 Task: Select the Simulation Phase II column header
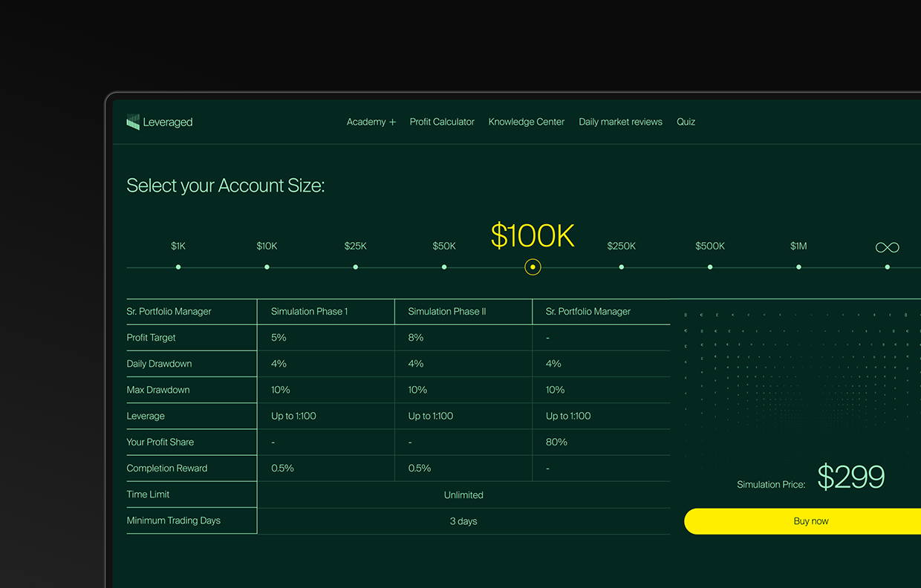446,312
